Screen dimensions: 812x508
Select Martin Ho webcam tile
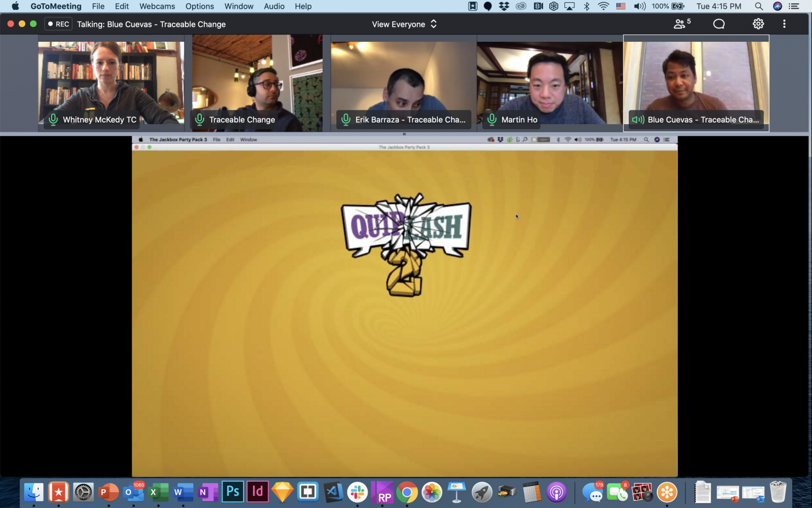pyautogui.click(x=550, y=83)
